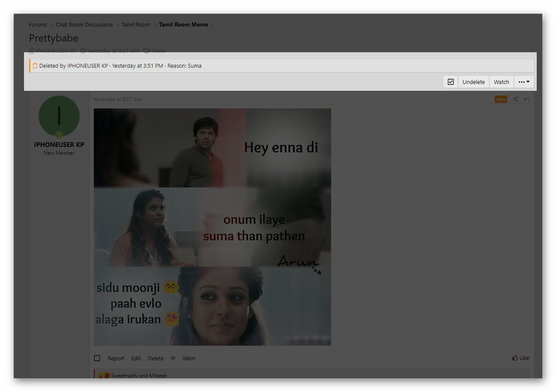
Task: Open the three-dots more options dropdown
Action: point(524,82)
